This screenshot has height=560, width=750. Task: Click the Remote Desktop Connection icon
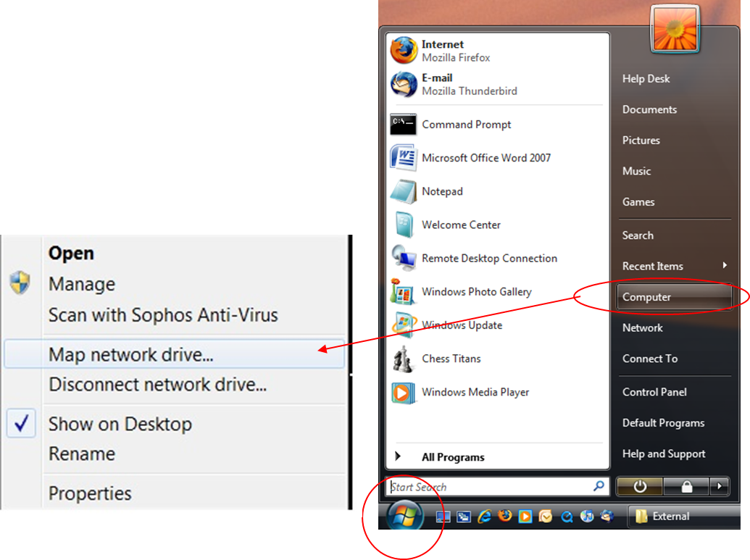point(403,258)
